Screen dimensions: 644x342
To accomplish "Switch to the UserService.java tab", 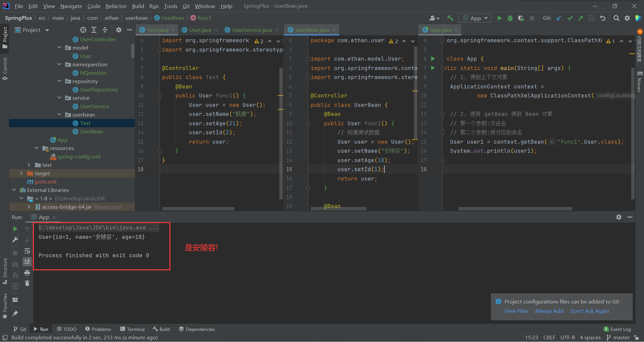I will coord(252,30).
